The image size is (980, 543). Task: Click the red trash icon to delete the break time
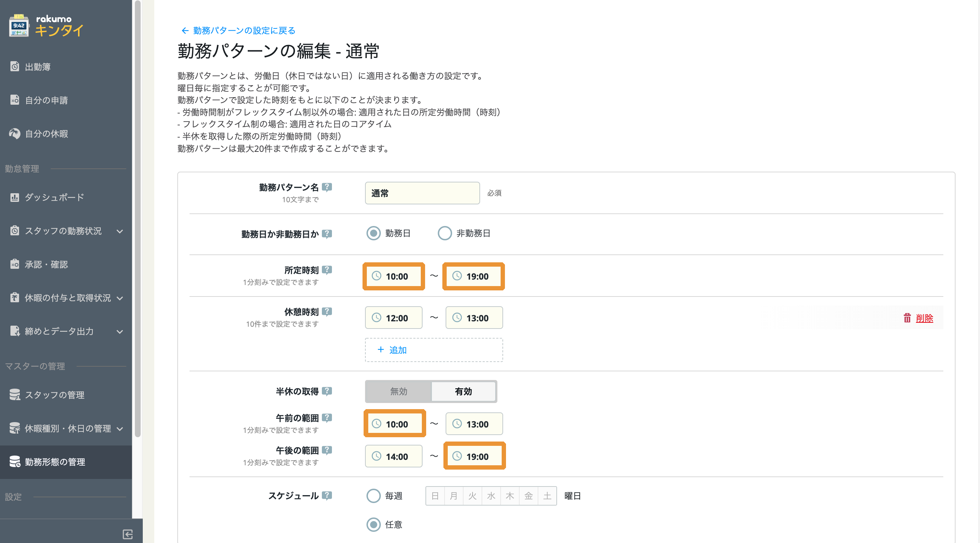tap(907, 318)
